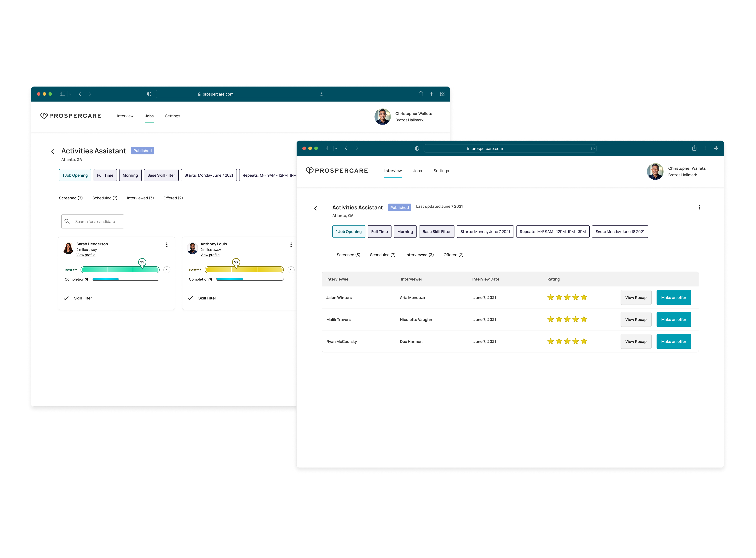Click the back chevron beside Activities Assistant in back window
This screenshot has height=558, width=756.
[53, 152]
